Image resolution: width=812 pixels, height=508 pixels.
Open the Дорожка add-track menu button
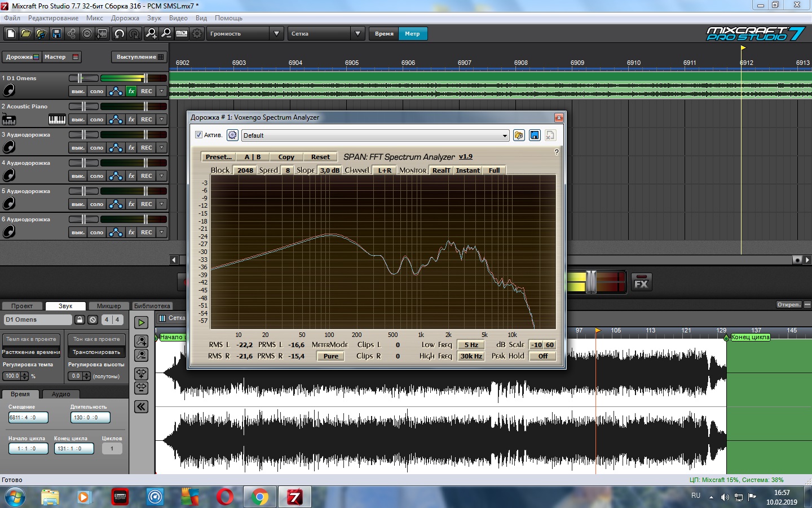(x=22, y=57)
